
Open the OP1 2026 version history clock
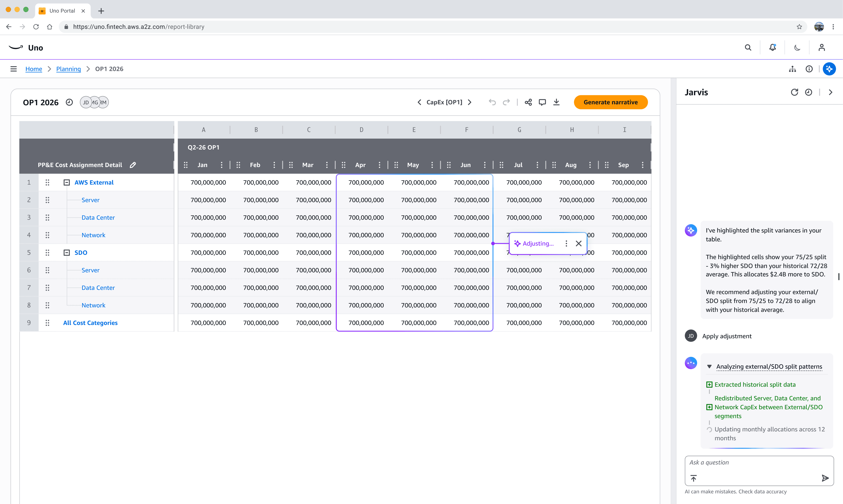click(x=69, y=102)
